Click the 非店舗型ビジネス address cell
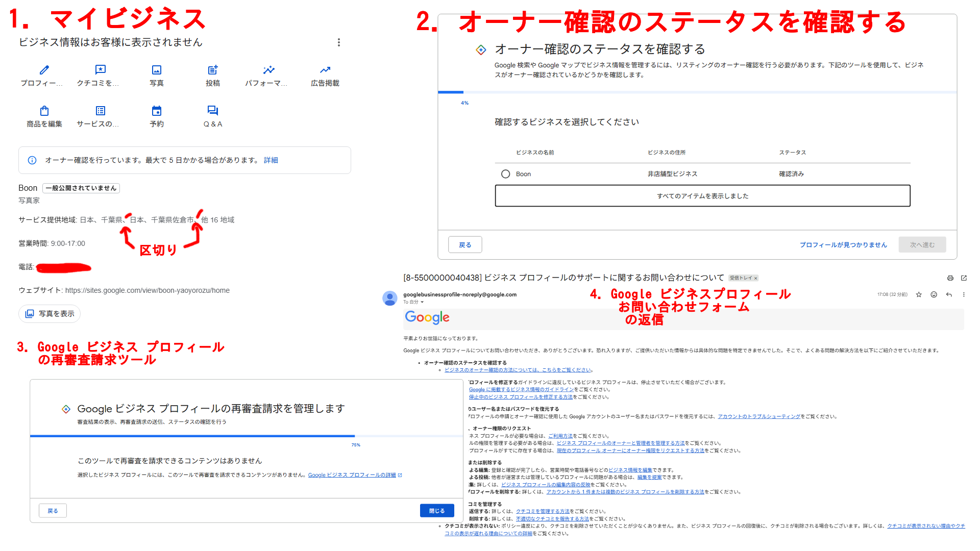The width and height of the screenshot is (980, 551). pyautogui.click(x=672, y=174)
